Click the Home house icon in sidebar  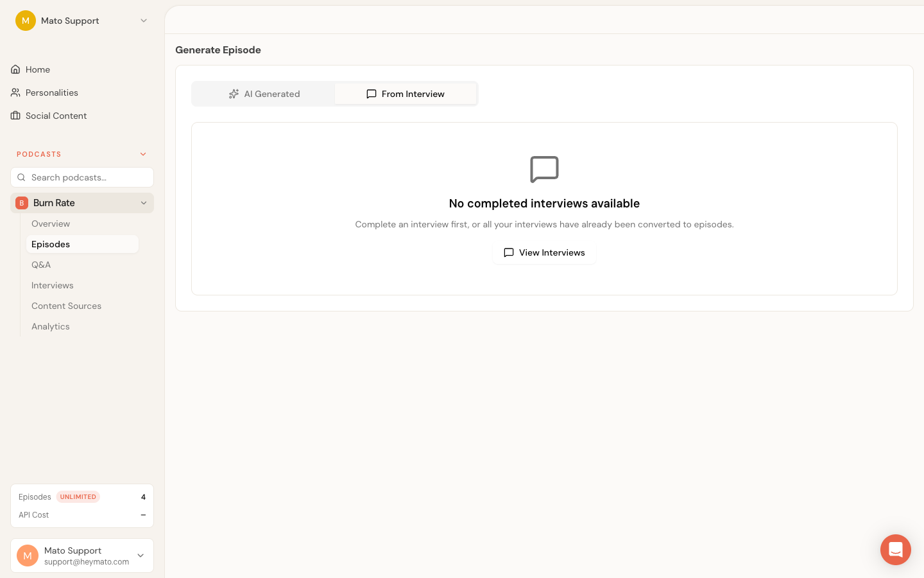[x=15, y=69]
